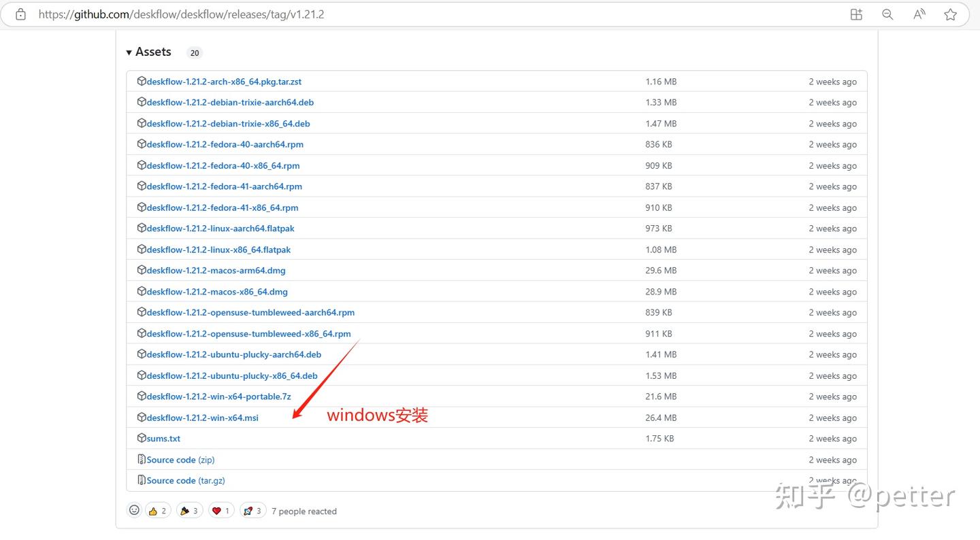980x540 pixels.
Task: Open the sums.txt checksum file
Action: [163, 439]
